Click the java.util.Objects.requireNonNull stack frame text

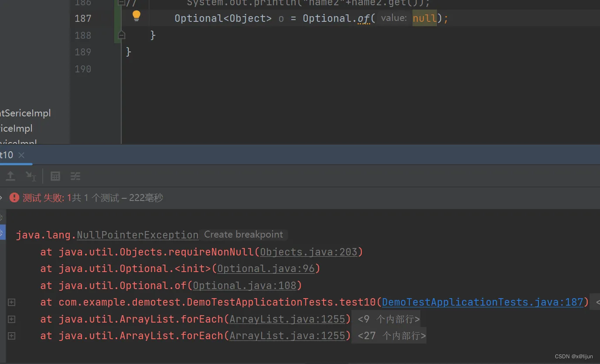pyautogui.click(x=156, y=252)
